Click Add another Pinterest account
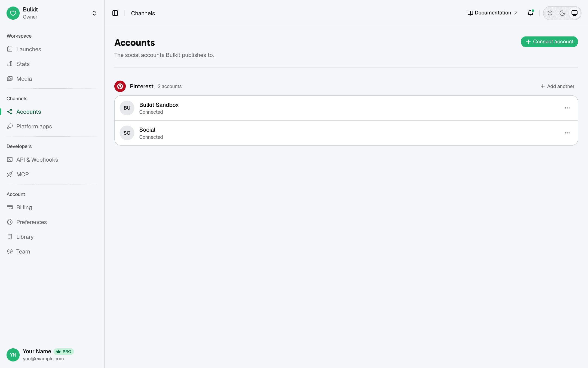This screenshot has width=588, height=368. tap(558, 86)
